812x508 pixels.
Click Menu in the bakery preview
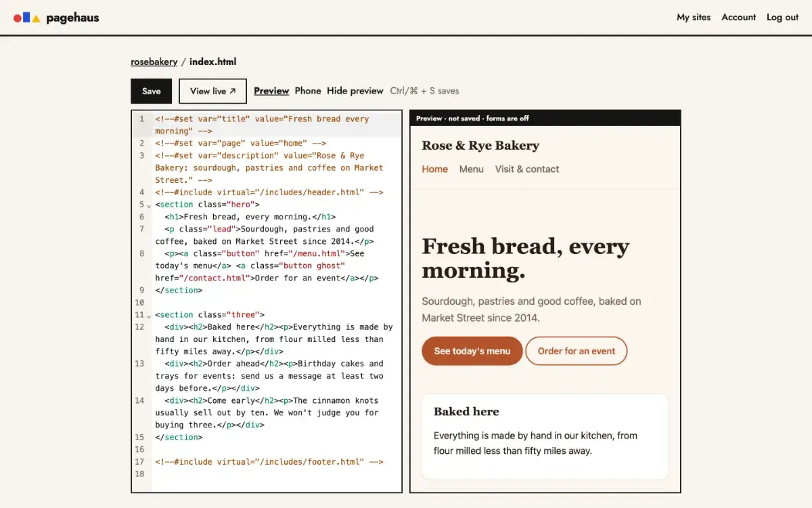[472, 169]
